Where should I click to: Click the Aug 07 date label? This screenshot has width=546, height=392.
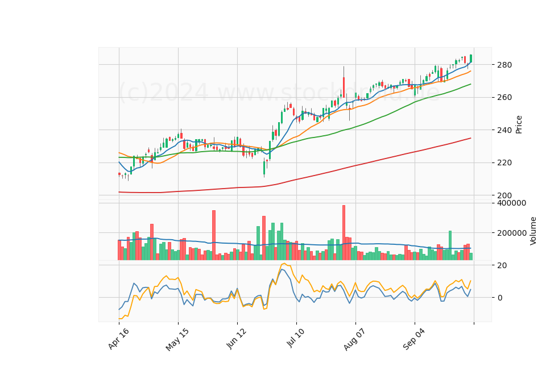[354, 339]
